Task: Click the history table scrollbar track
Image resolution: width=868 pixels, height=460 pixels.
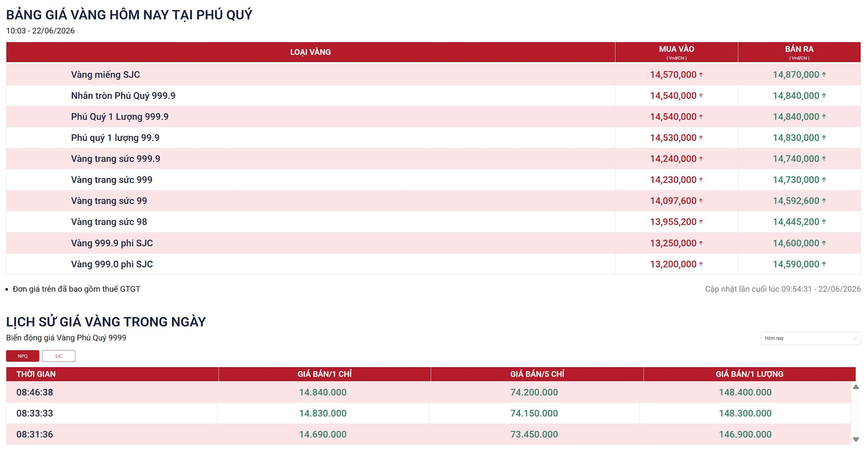Action: (x=856, y=413)
